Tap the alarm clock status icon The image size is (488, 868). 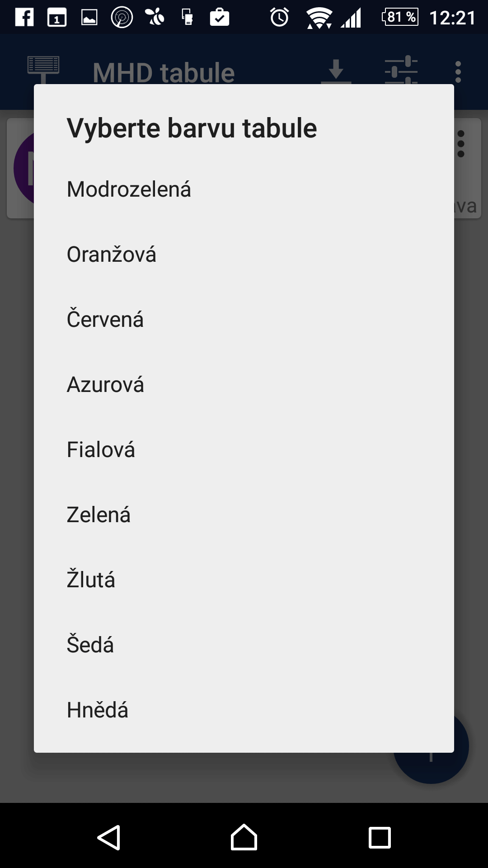pyautogui.click(x=279, y=18)
